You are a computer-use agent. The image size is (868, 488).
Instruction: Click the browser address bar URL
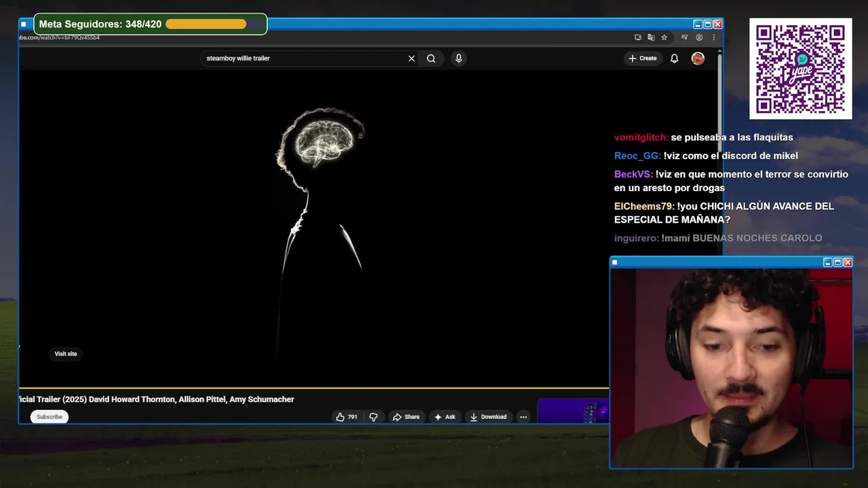click(x=60, y=37)
